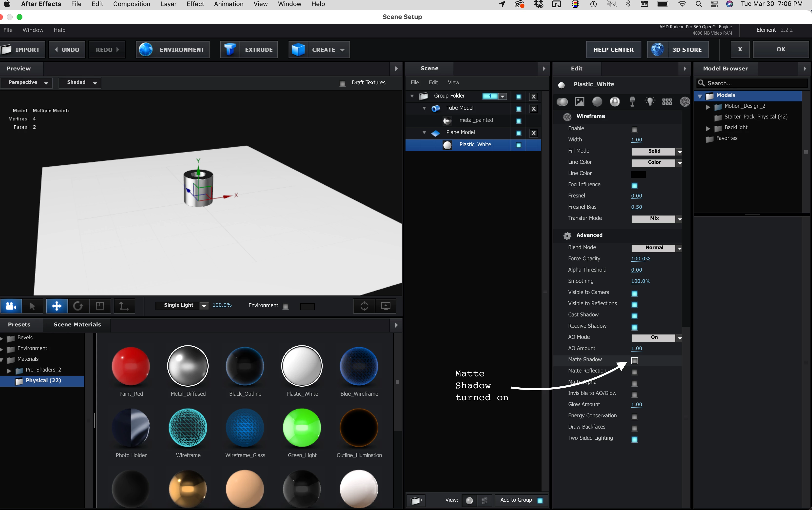812x510 pixels.
Task: Click the illumination light bulb icon
Action: [649, 101]
